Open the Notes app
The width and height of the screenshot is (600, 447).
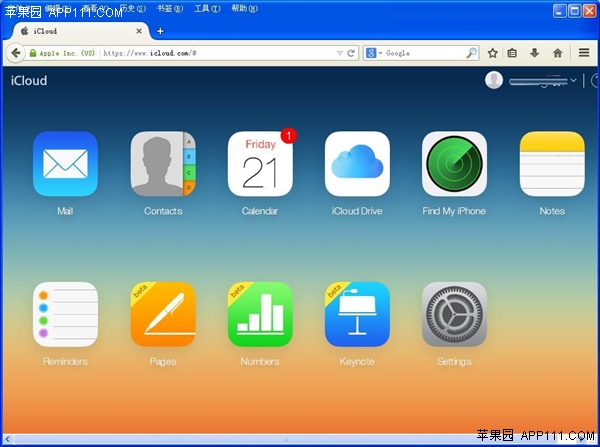(551, 164)
